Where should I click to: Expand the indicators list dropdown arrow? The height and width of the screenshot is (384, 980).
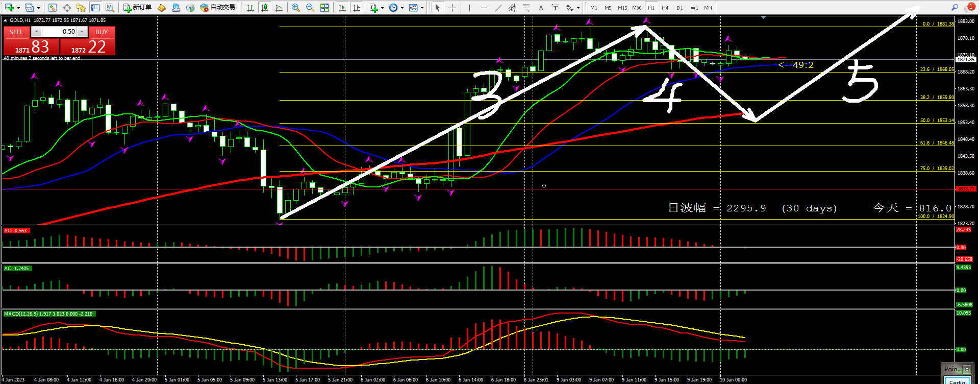(x=383, y=8)
